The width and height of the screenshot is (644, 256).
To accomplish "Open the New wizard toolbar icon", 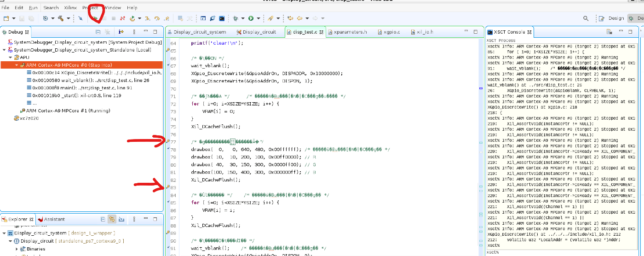I will coord(6,18).
